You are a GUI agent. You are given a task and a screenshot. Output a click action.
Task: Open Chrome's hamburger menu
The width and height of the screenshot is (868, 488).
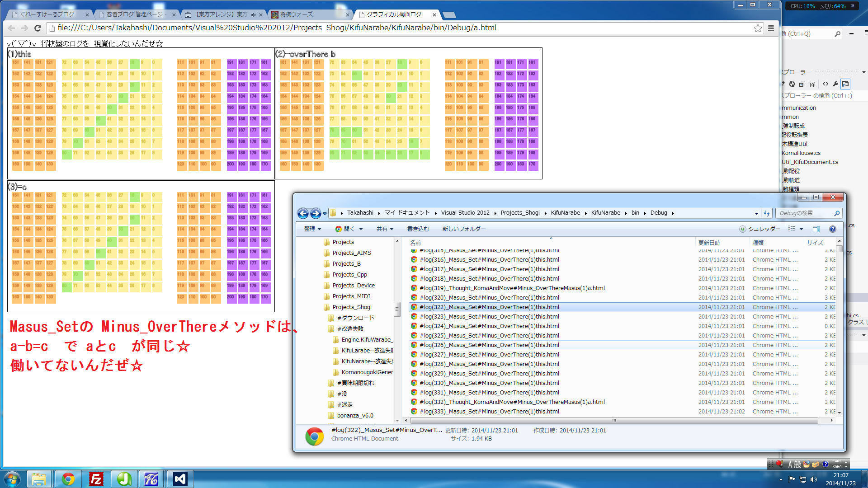tap(771, 28)
